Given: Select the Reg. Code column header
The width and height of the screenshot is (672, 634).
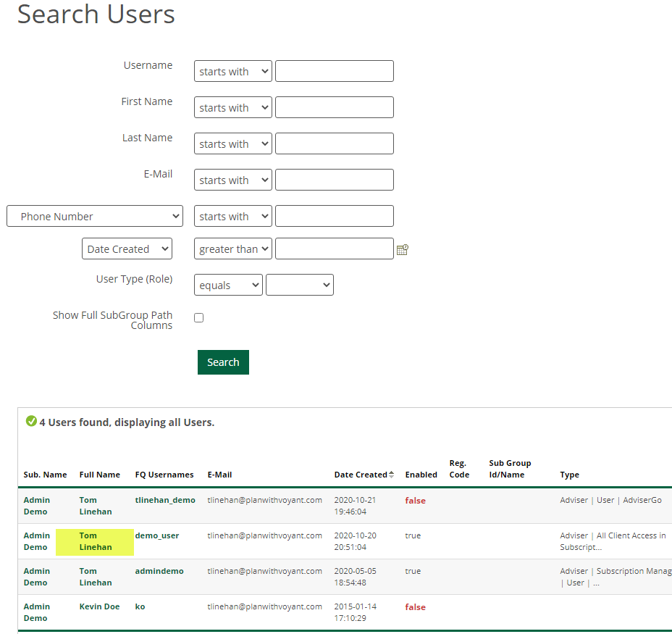Looking at the screenshot, I should coord(459,469).
